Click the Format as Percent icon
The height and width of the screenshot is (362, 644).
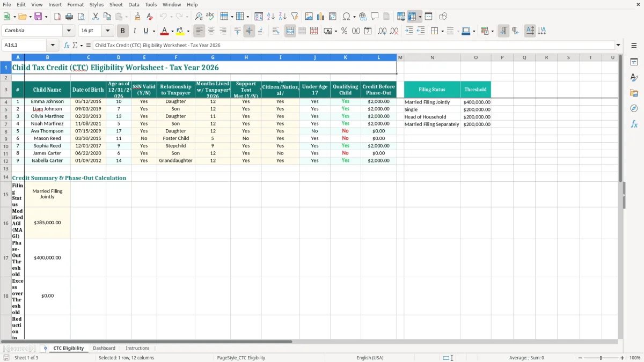tap(345, 31)
